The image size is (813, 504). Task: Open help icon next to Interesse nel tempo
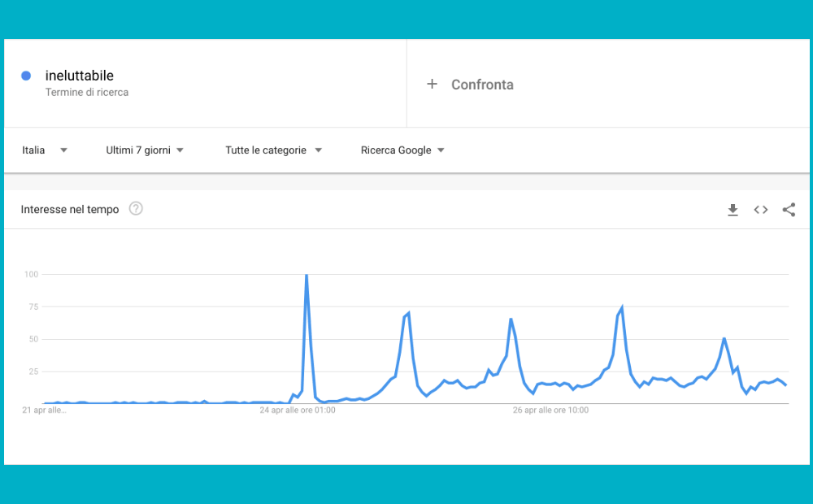pyautogui.click(x=136, y=208)
